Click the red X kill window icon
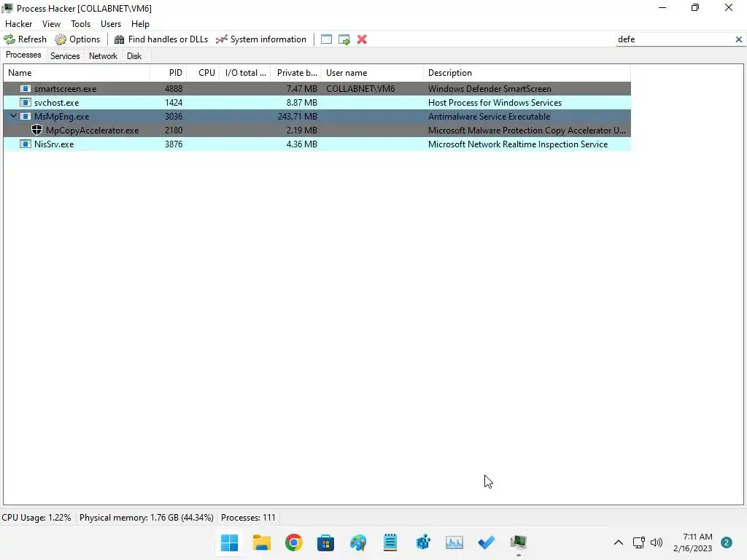Screen dimensions: 747x560 [362, 39]
